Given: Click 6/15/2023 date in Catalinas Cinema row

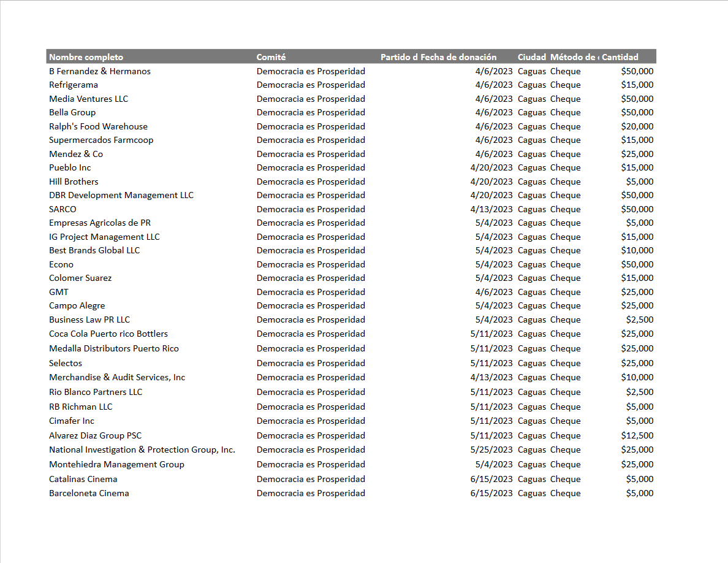Looking at the screenshot, I should click(x=491, y=479).
